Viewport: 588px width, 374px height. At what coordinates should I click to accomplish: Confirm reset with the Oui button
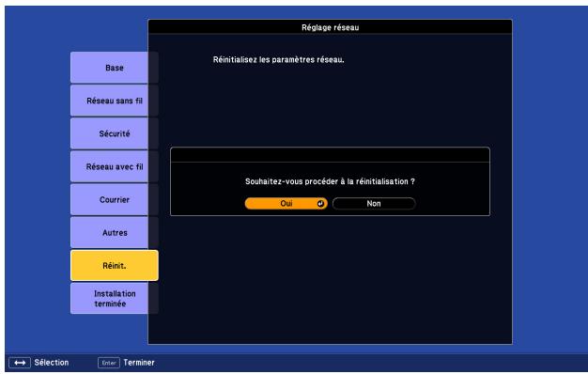pos(286,203)
